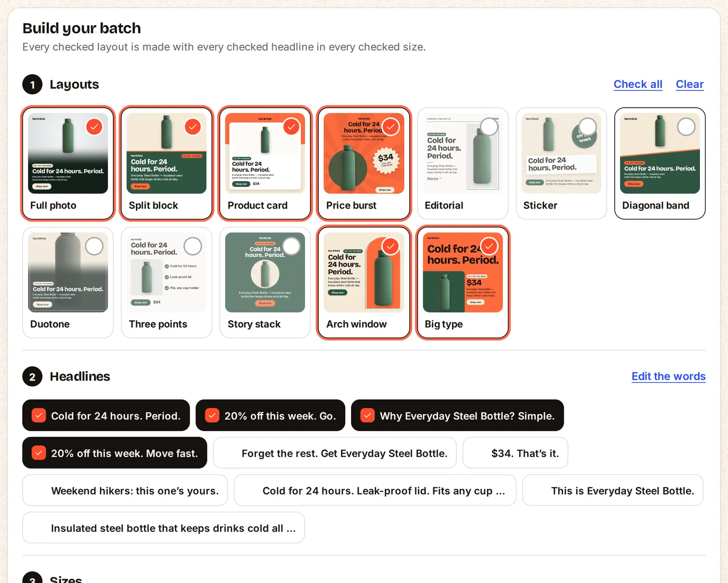This screenshot has height=583, width=728.
Task: Click the Three points layout preview image
Action: point(166,273)
